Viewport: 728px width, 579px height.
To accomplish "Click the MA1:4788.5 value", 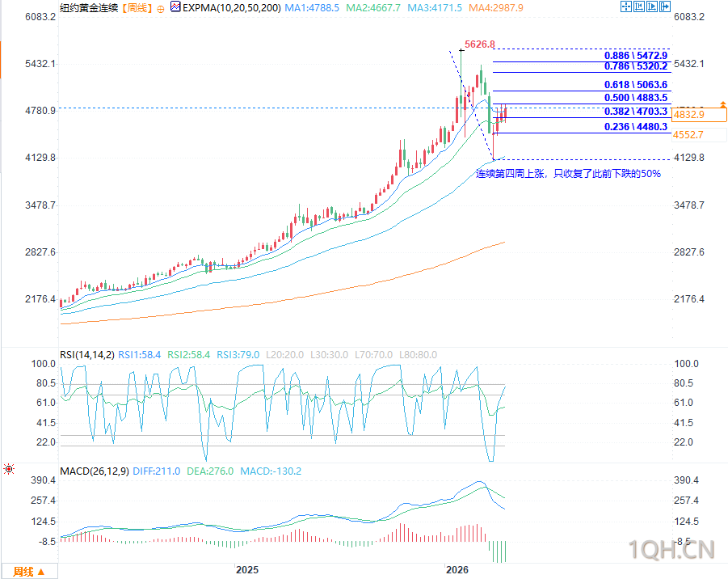I will pyautogui.click(x=312, y=8).
